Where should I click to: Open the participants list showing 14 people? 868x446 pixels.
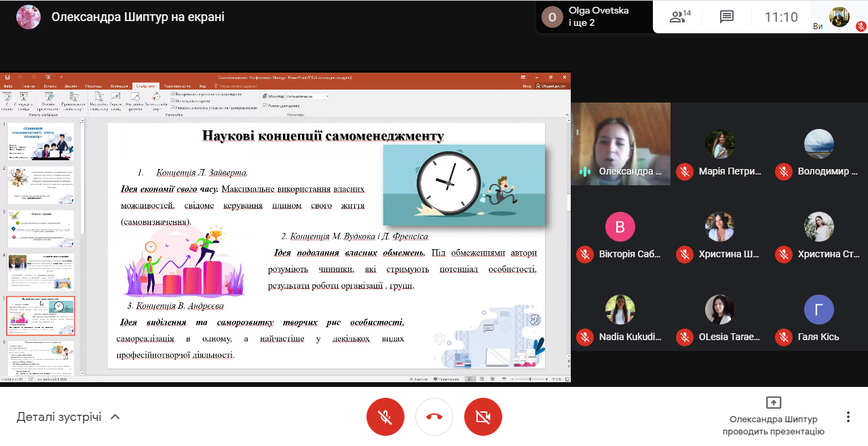(x=680, y=17)
